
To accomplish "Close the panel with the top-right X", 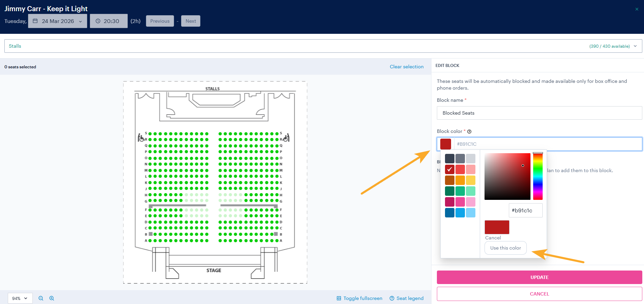I will point(637,9).
